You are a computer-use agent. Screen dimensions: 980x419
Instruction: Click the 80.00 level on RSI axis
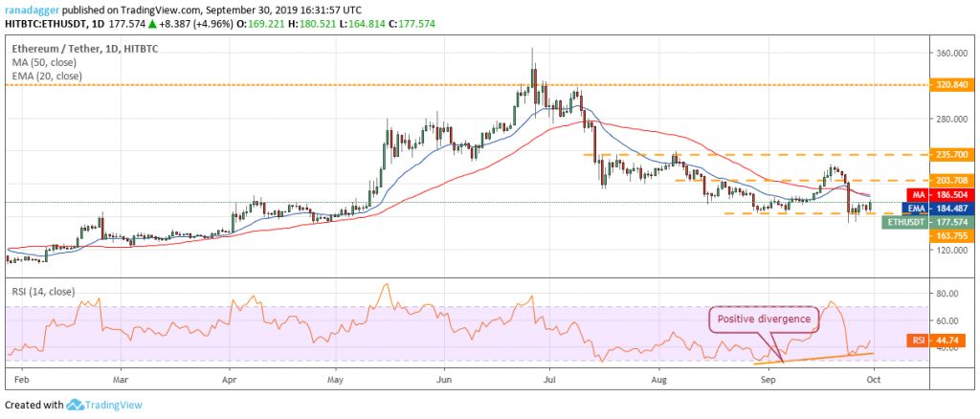(949, 294)
